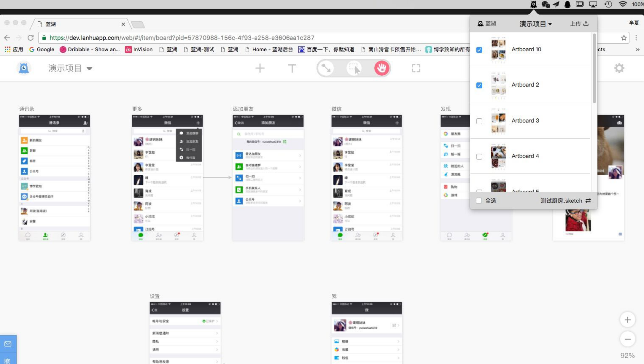Close the 蓝湖 browser tab
Image resolution: width=644 pixels, height=364 pixels.
click(x=123, y=24)
